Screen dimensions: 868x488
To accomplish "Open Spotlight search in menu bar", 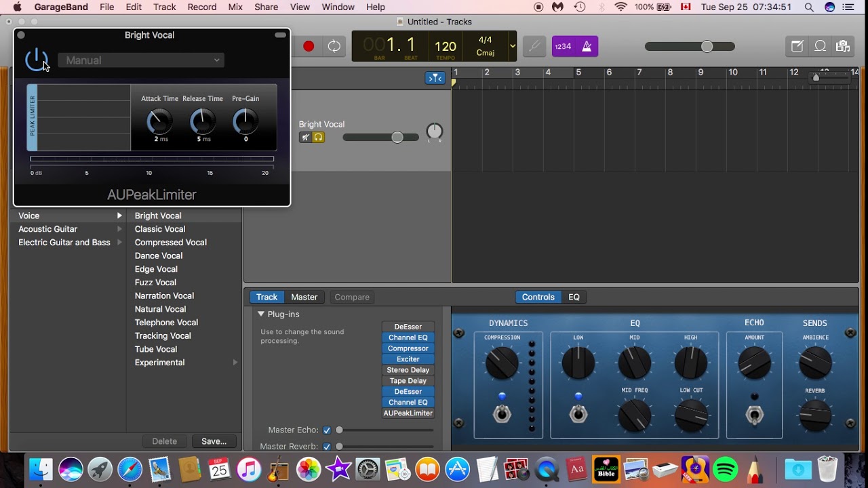I will [x=809, y=7].
